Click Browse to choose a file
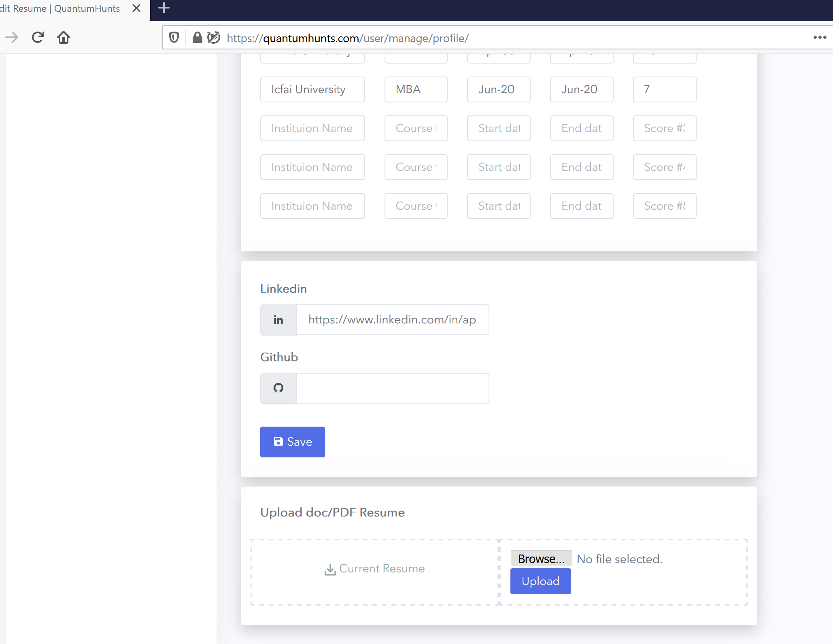 (541, 559)
